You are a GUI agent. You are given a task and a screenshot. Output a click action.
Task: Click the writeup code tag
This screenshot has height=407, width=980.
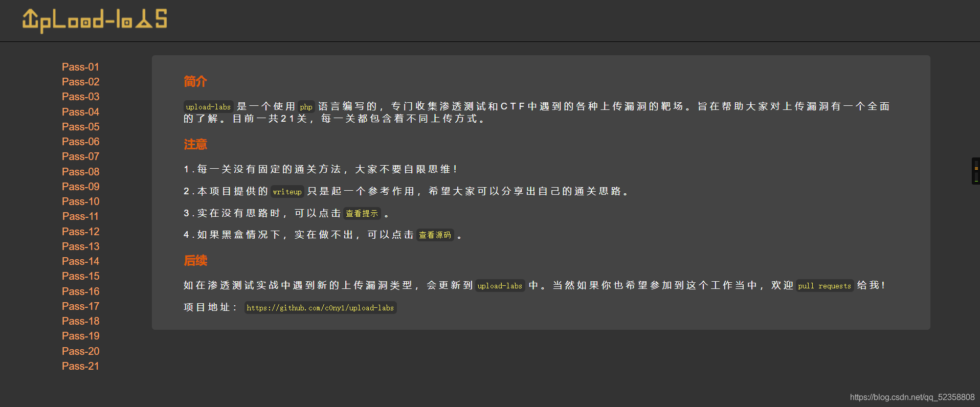pos(287,192)
